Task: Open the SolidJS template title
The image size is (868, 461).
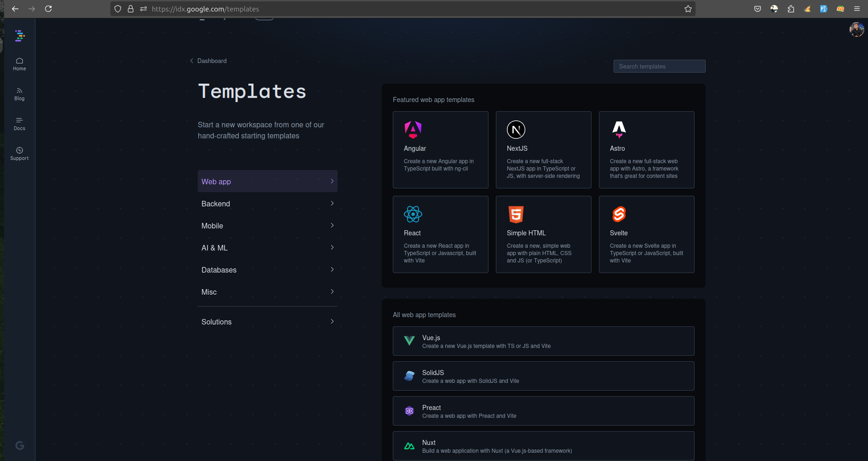Action: click(433, 373)
